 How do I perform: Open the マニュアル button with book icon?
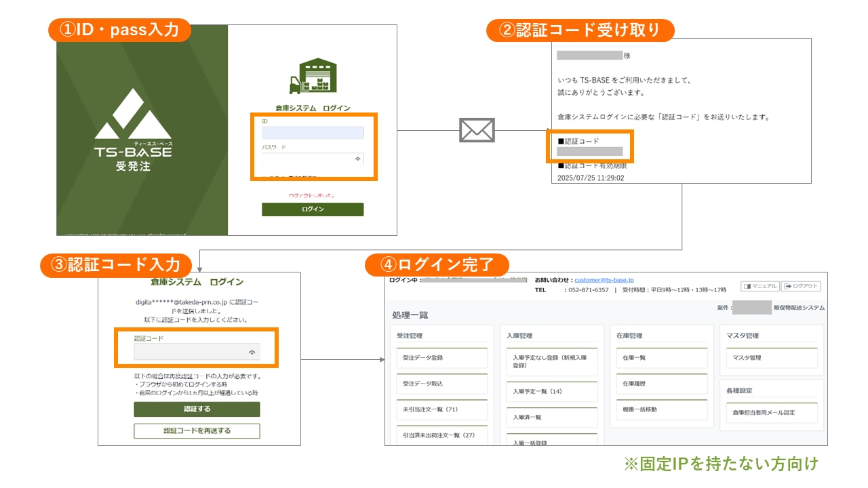(759, 286)
